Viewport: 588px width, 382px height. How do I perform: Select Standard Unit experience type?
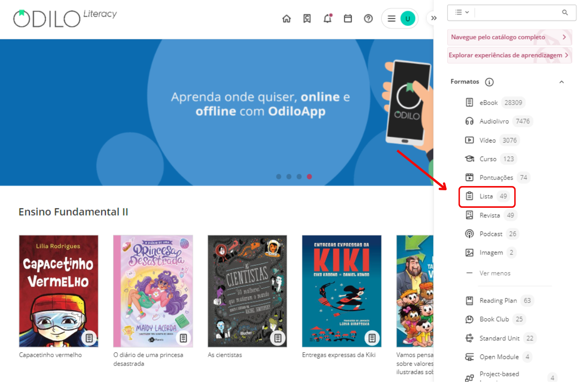click(x=501, y=338)
